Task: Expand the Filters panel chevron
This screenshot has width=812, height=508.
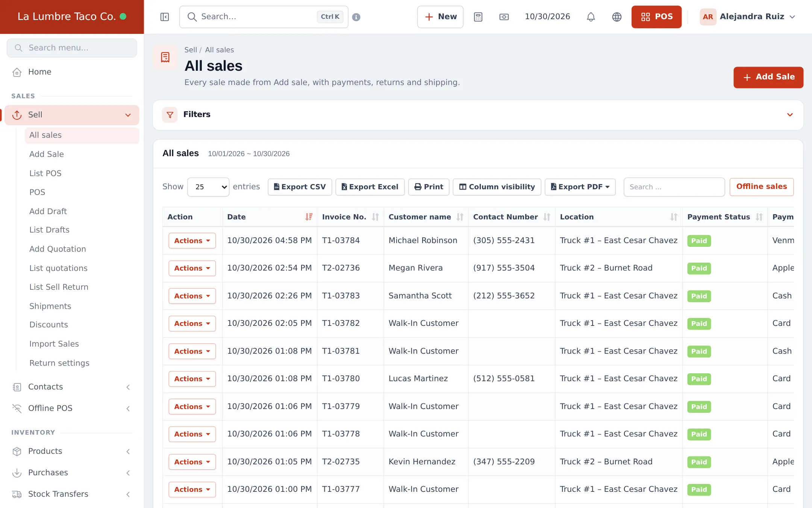Action: click(790, 115)
